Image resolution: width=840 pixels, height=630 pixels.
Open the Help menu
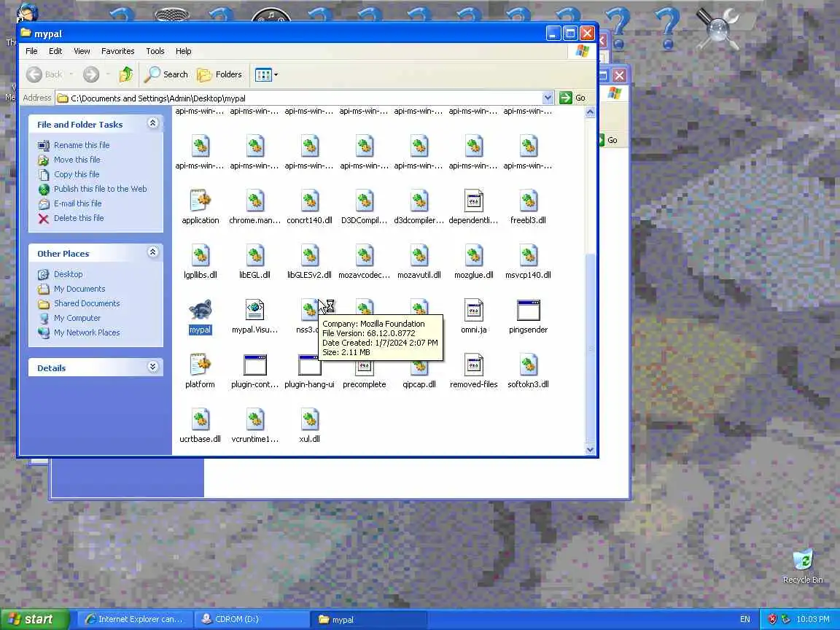[183, 51]
